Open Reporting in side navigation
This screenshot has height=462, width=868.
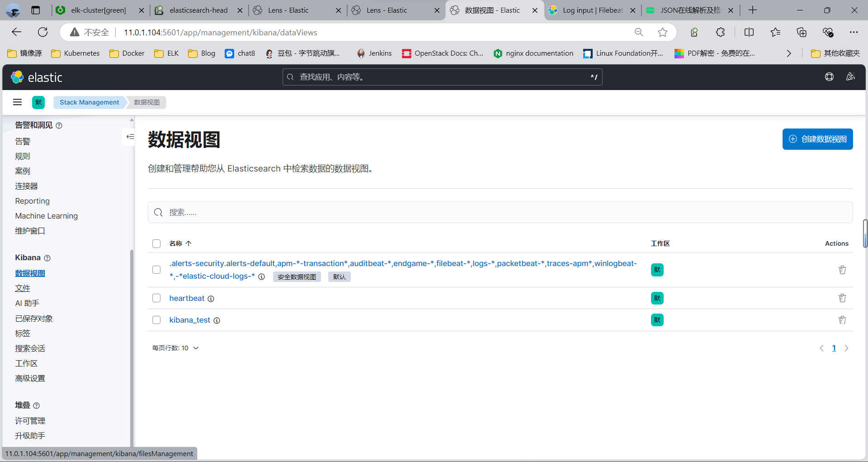point(32,201)
